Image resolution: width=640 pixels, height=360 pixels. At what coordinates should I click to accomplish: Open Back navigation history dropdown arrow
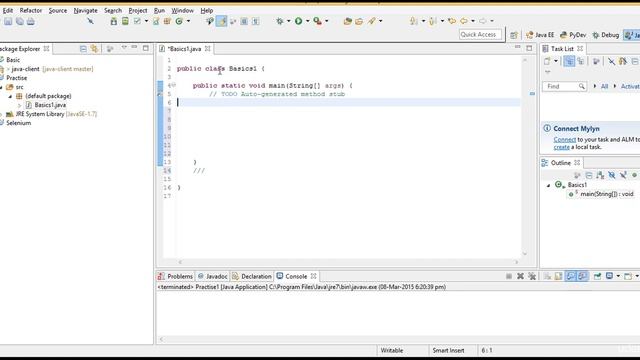(x=473, y=21)
